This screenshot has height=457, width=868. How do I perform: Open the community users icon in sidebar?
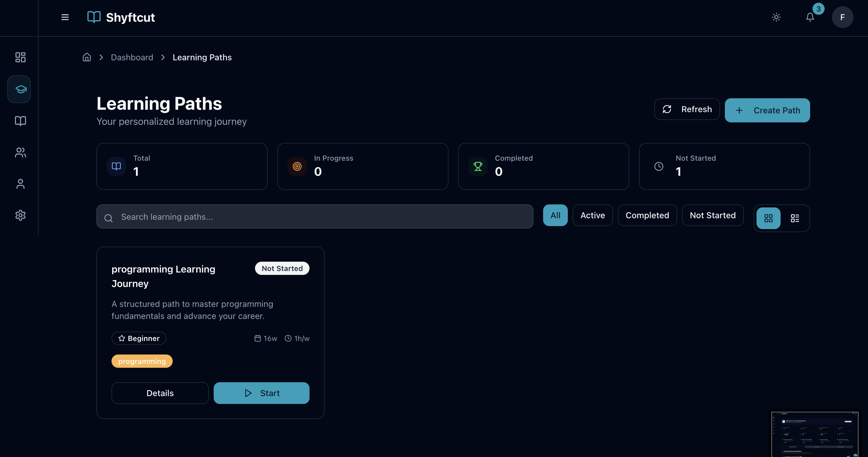tap(20, 152)
